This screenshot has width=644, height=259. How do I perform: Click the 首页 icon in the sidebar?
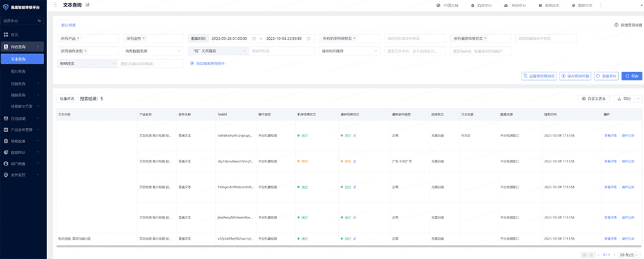[6, 35]
